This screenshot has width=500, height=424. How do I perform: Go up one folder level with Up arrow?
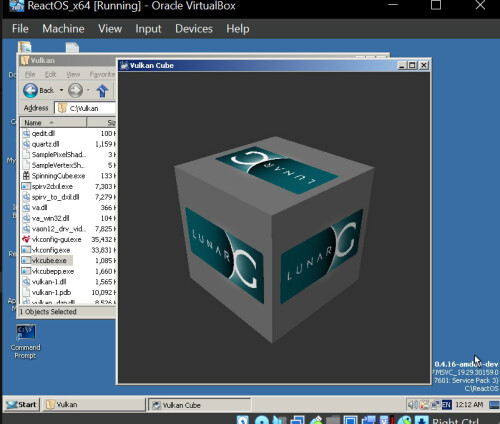[102, 90]
